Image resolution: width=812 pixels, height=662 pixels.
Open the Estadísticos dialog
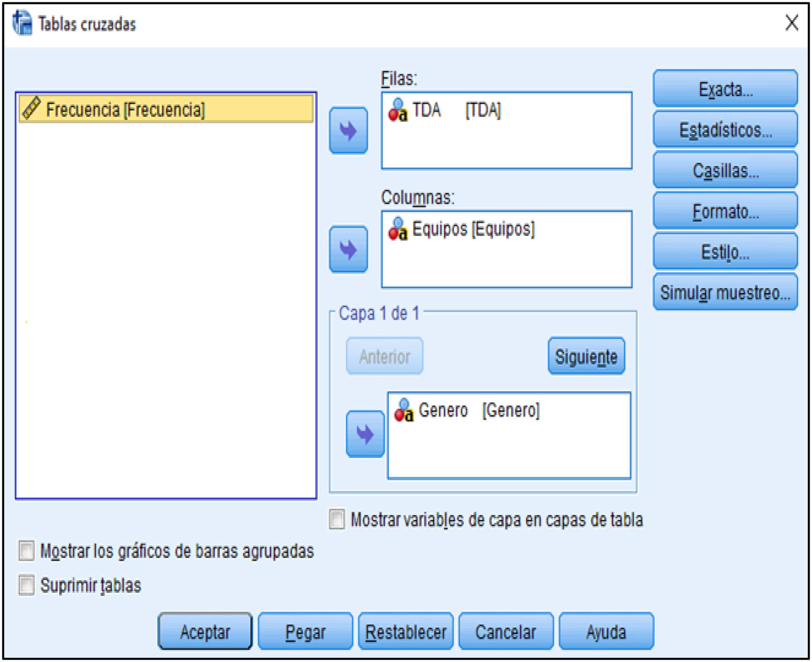point(725,129)
